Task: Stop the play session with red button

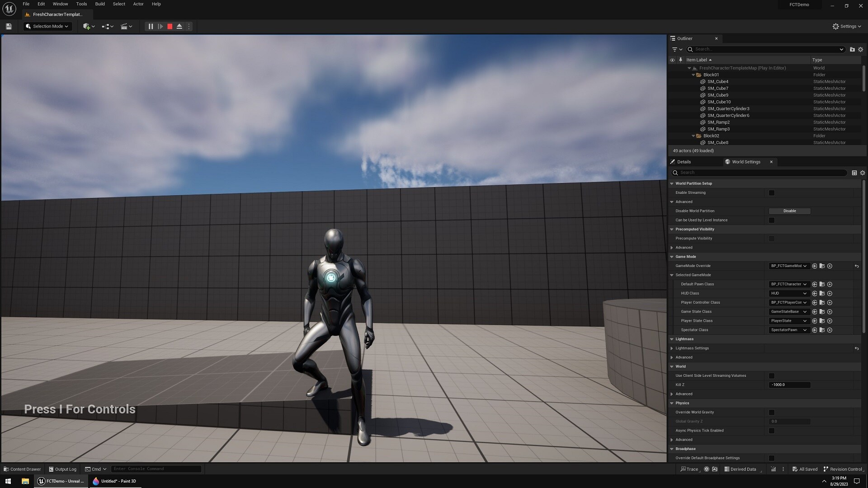Action: [x=170, y=27]
